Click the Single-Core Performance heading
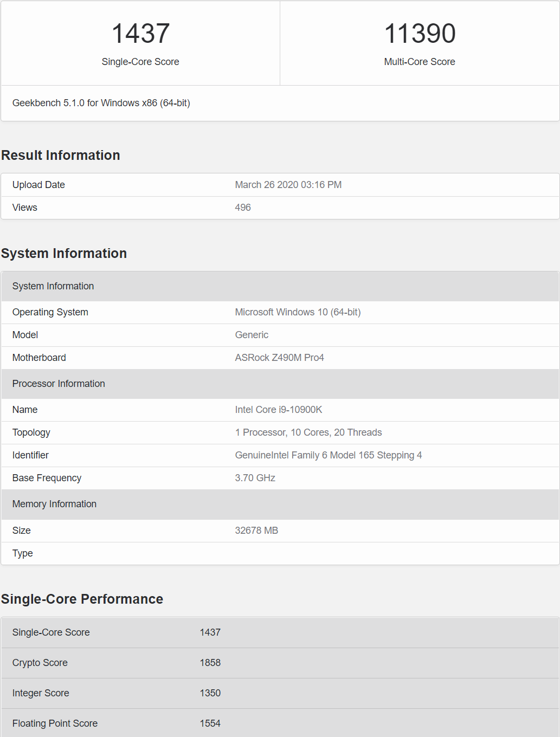The image size is (560, 737). [x=82, y=599]
